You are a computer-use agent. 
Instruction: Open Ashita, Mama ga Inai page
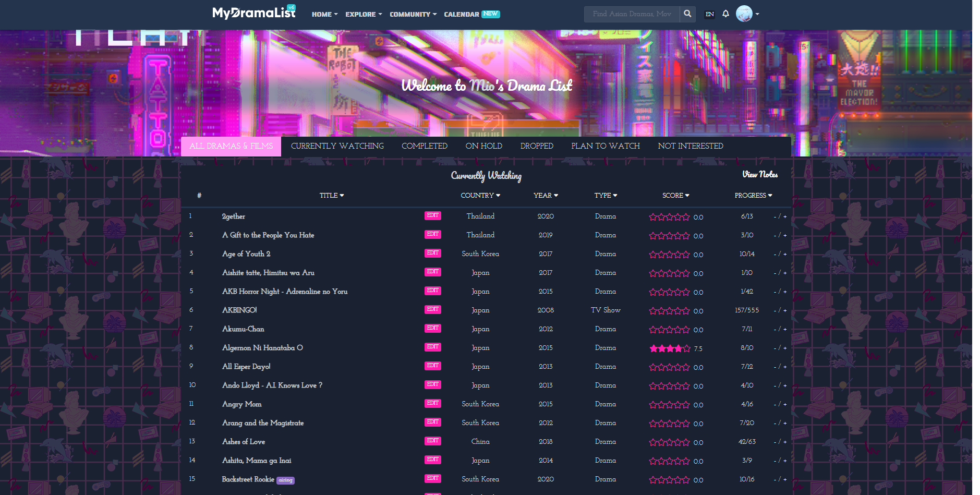coord(257,461)
